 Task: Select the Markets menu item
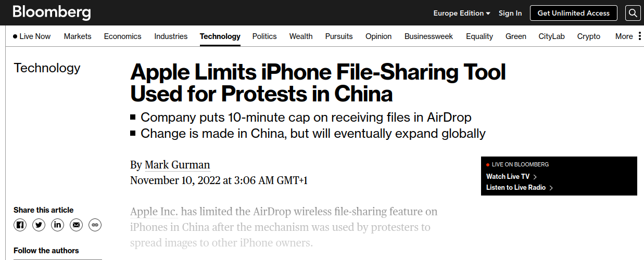pos(78,36)
